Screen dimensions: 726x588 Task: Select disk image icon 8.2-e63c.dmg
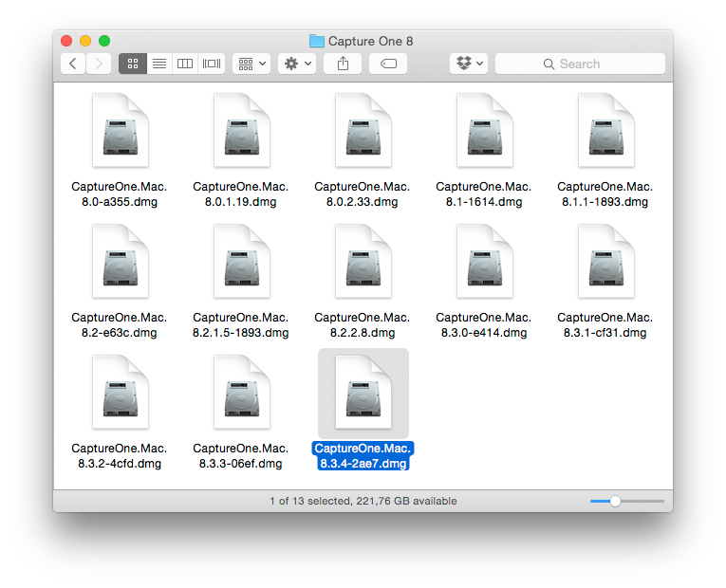coord(121,262)
